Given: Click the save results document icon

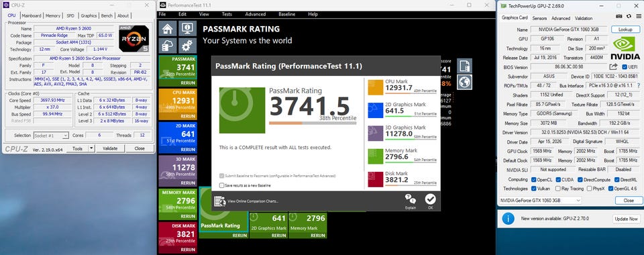Looking at the screenshot, I should click(x=464, y=66).
